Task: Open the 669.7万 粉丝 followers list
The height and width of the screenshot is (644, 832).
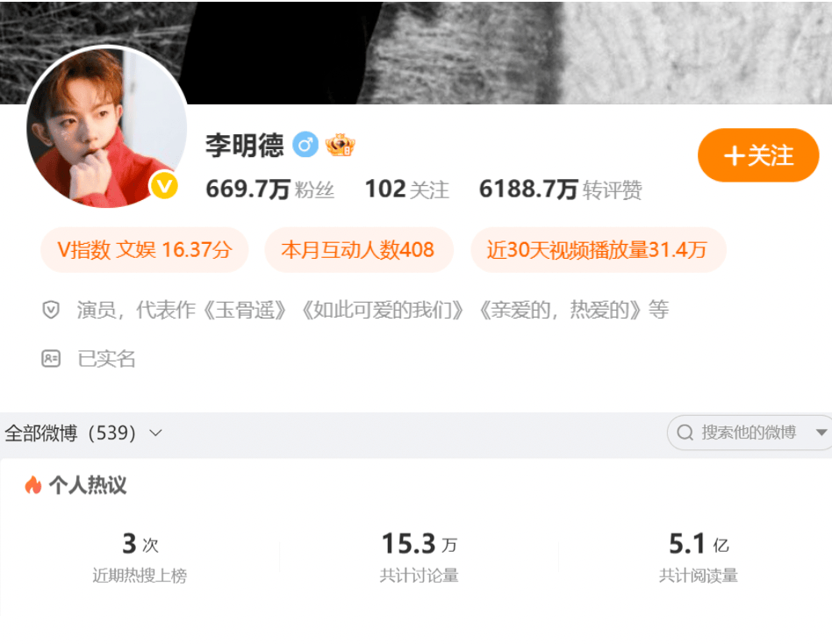Action: click(x=270, y=190)
